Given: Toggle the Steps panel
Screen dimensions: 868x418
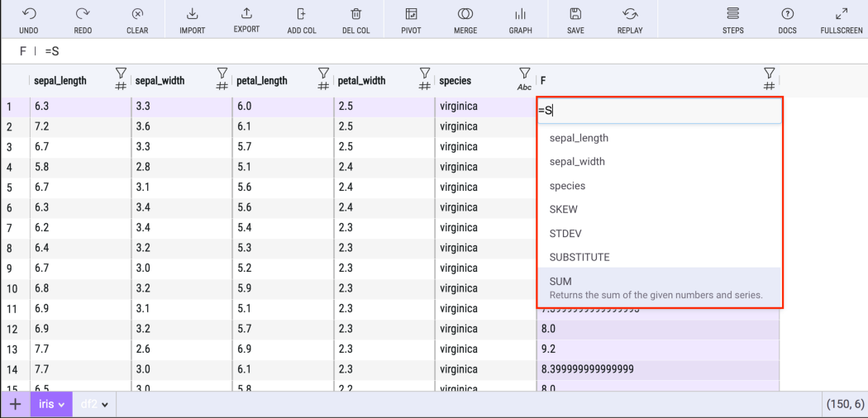Looking at the screenshot, I should (732, 14).
